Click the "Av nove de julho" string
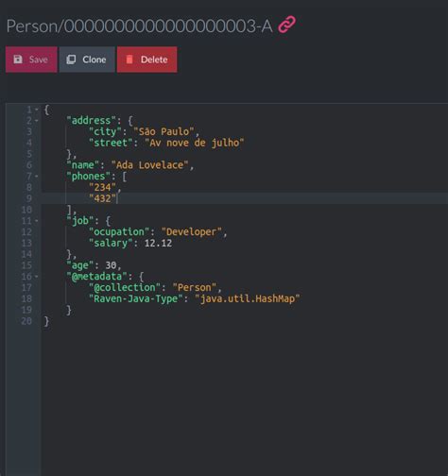 tap(195, 143)
